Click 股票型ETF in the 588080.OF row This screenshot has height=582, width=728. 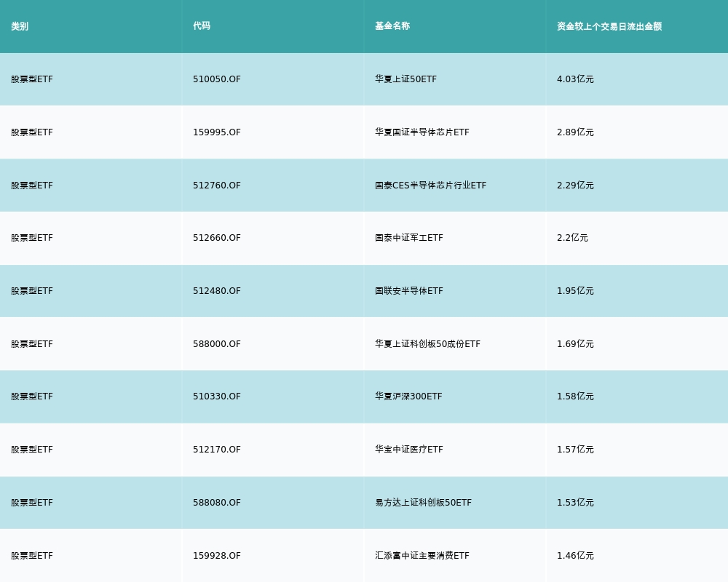tap(32, 503)
